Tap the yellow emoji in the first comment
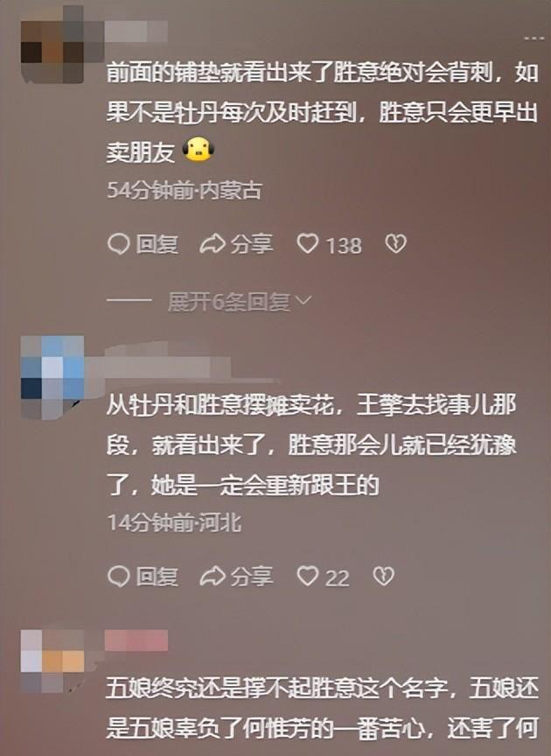551x756 pixels. [199, 150]
